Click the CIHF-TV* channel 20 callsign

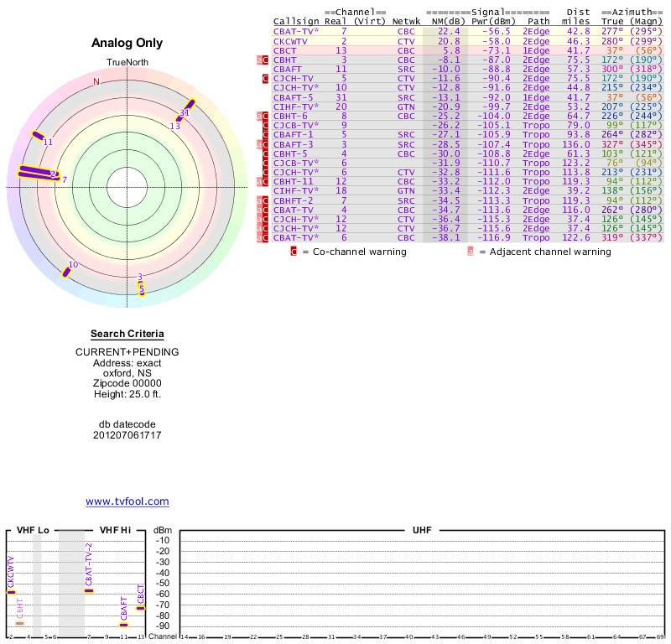point(295,106)
